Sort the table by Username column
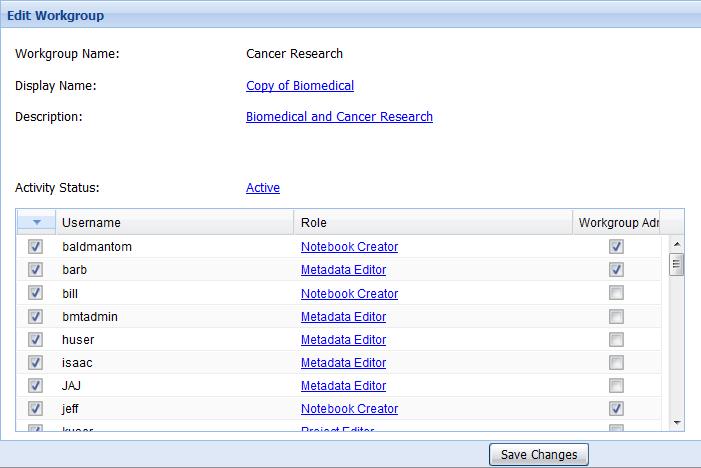701x468 pixels. [174, 223]
